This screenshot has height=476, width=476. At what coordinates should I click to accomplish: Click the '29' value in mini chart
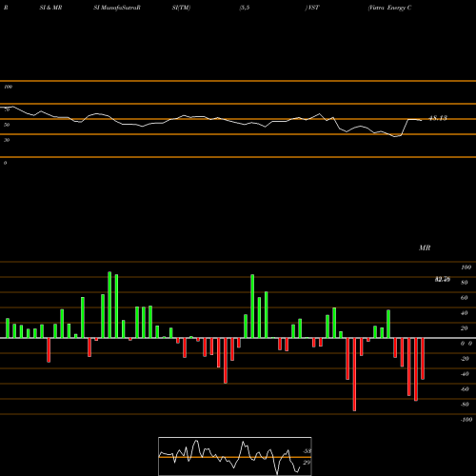307,463
